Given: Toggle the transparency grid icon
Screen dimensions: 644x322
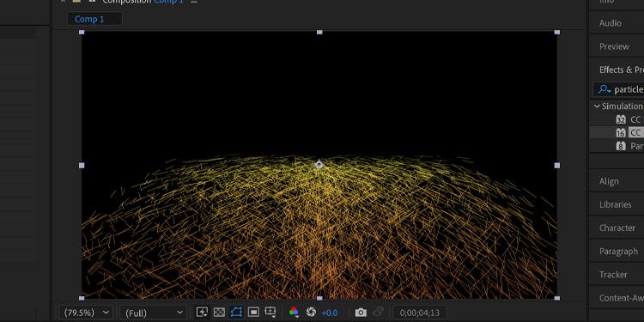Looking at the screenshot, I should 219,313.
